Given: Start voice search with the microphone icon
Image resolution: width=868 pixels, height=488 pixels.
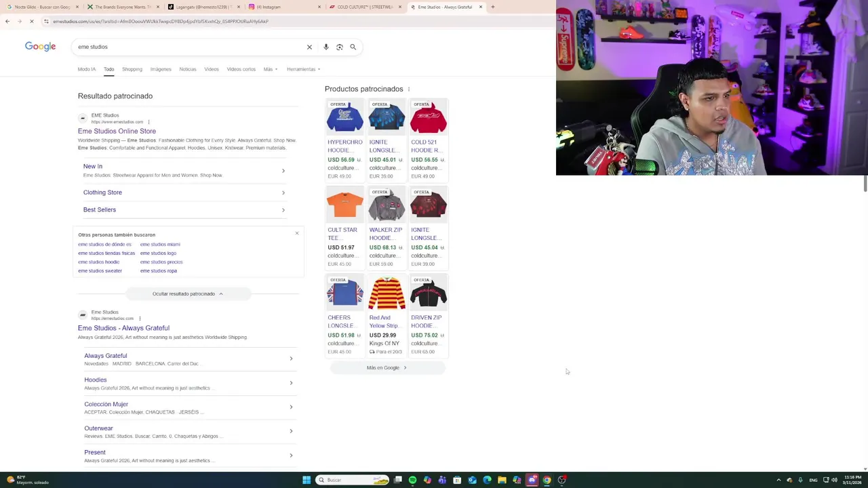Looking at the screenshot, I should point(326,47).
